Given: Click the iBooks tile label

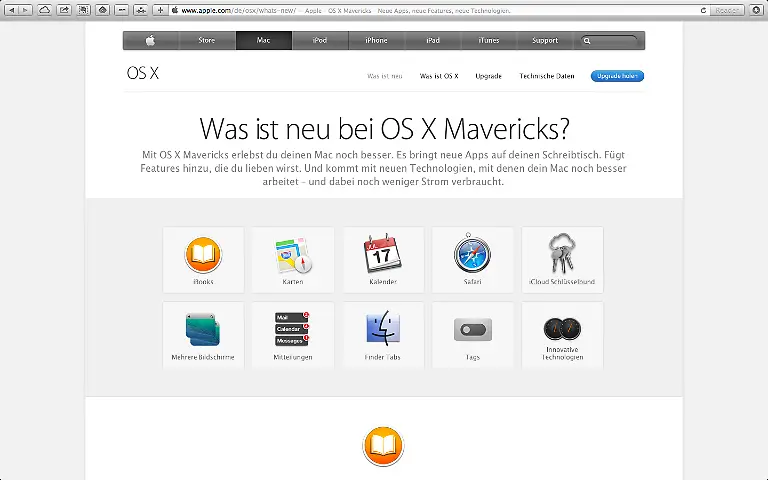Looking at the screenshot, I should pyautogui.click(x=203, y=282).
